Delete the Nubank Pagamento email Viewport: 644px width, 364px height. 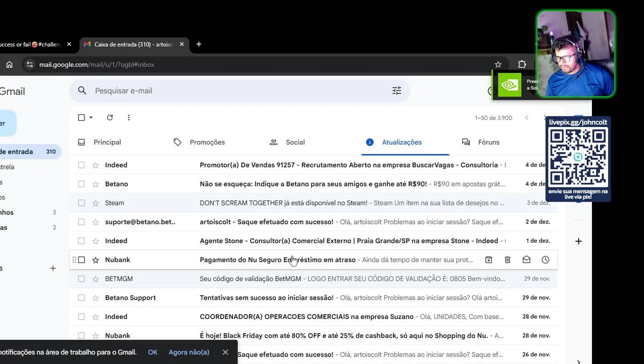coord(508,260)
